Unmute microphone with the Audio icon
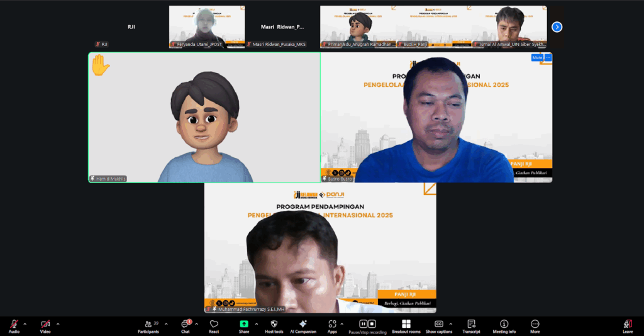Screen dimensions: 644x336 click(13, 324)
